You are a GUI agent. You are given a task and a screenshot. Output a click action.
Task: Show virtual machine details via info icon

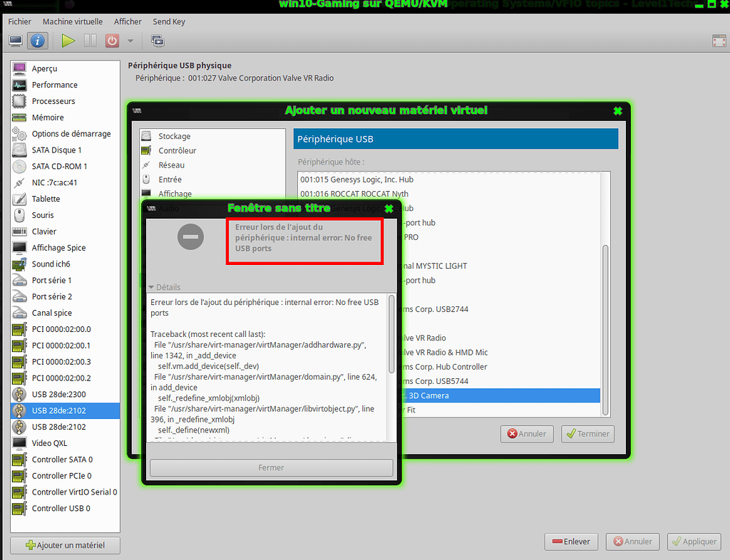point(37,41)
